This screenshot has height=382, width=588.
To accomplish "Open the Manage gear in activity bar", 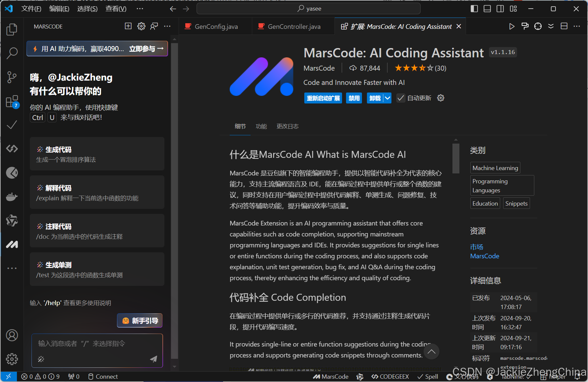I will (12, 359).
